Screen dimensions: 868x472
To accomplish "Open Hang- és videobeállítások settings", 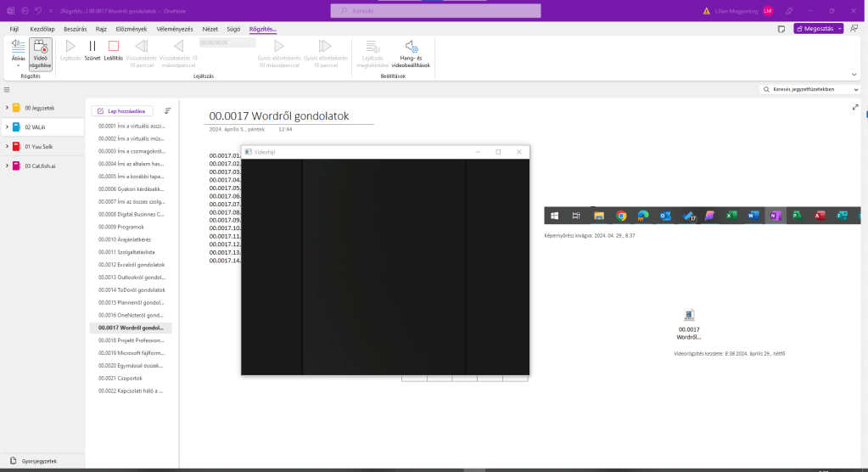I will [x=411, y=53].
